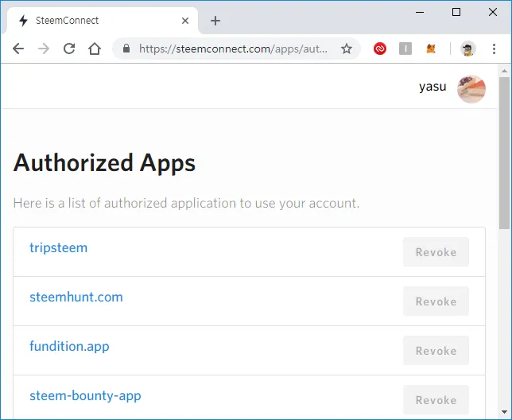This screenshot has height=420, width=512.
Task: Open the red Authy extension icon
Action: tap(380, 49)
